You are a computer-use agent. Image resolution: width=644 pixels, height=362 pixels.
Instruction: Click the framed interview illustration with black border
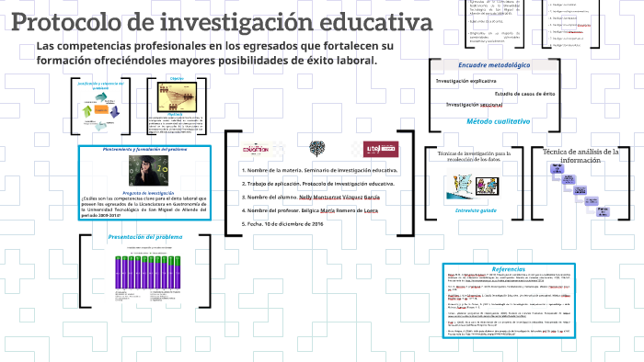coord(487,187)
